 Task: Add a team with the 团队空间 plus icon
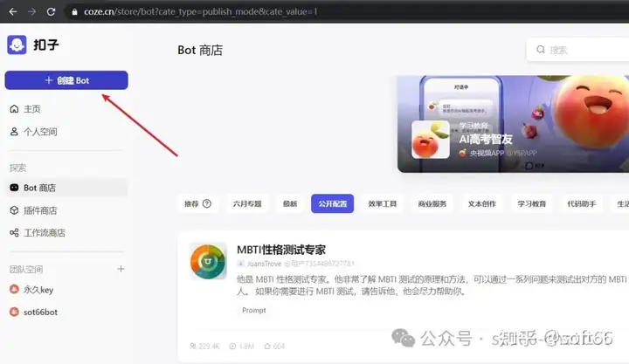tap(121, 269)
